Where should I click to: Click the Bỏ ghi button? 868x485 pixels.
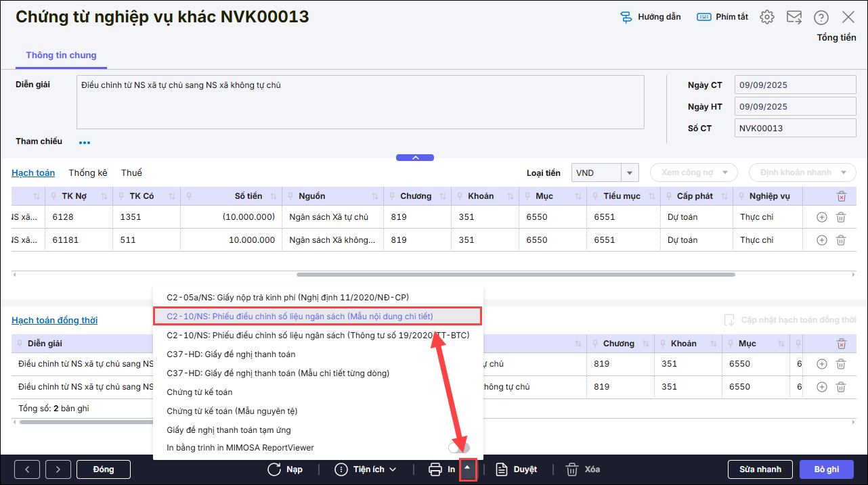point(826,469)
